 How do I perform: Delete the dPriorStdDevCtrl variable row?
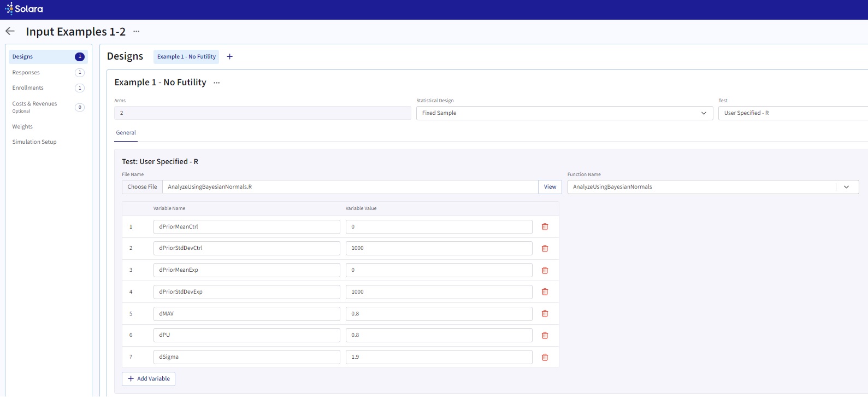(x=545, y=248)
